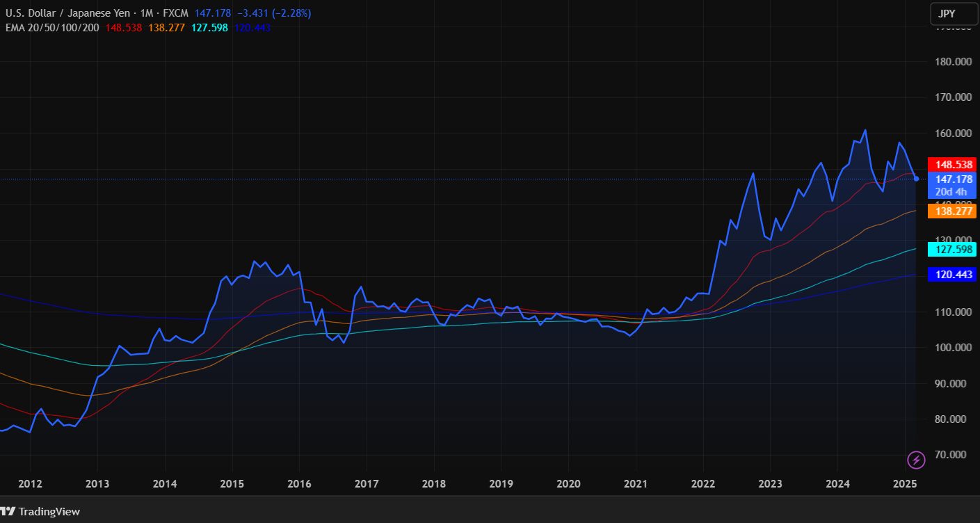Click the orange 138.277 price axis label
Screen dimensions: 980x523
pos(953,211)
